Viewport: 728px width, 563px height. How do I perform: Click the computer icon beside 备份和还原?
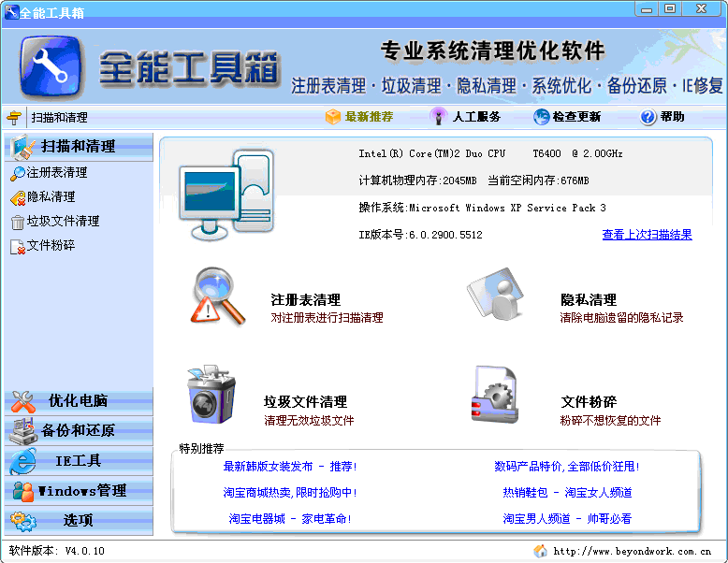click(x=23, y=431)
